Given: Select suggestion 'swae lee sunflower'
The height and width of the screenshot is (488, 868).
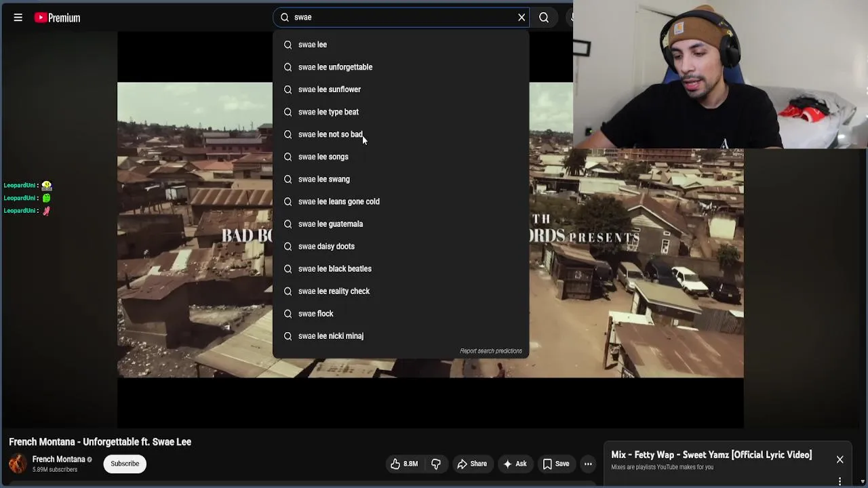Looking at the screenshot, I should pyautogui.click(x=401, y=89).
